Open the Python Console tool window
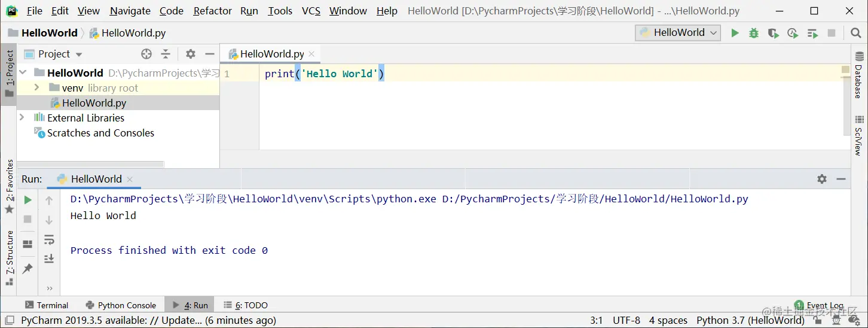The height and width of the screenshot is (328, 868). [121, 305]
